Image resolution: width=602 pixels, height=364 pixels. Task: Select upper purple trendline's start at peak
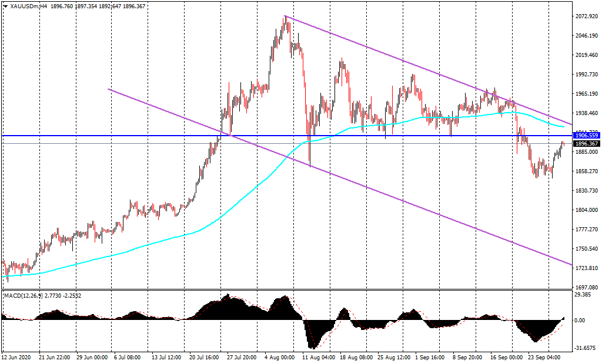(x=285, y=16)
